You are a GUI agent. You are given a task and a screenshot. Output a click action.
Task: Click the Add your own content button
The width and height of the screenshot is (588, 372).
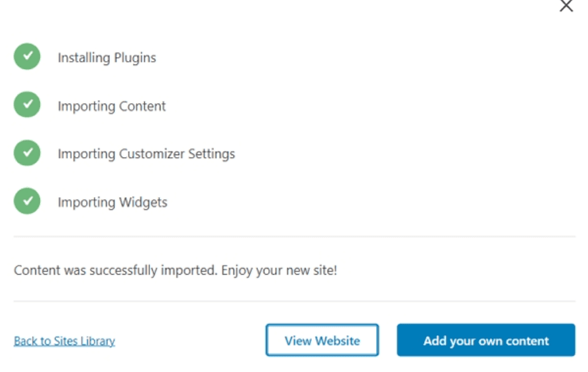point(486,340)
